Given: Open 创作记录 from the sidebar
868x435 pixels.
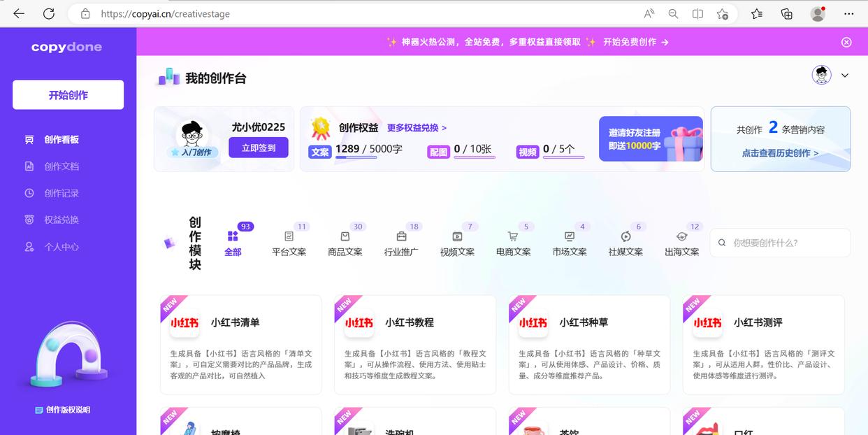Looking at the screenshot, I should point(28,192).
